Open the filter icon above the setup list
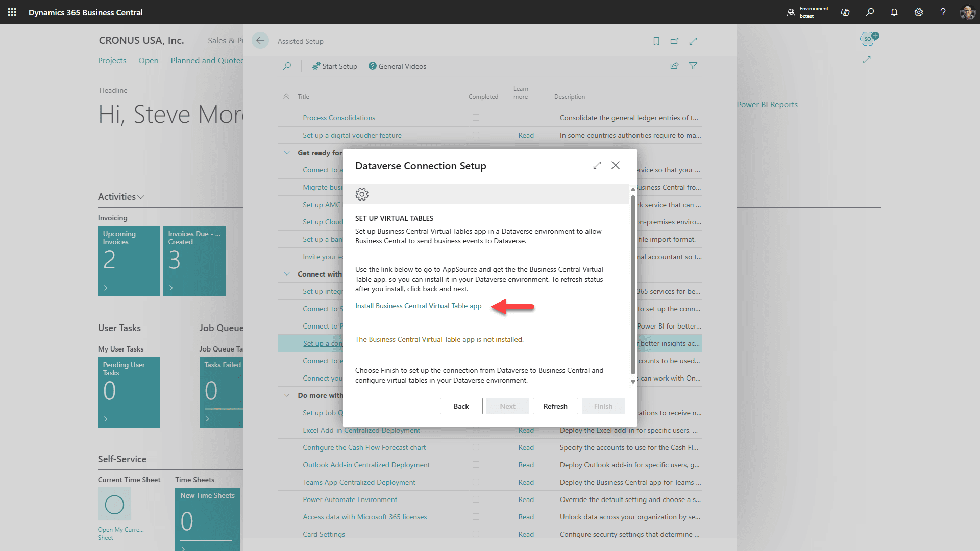 (693, 65)
